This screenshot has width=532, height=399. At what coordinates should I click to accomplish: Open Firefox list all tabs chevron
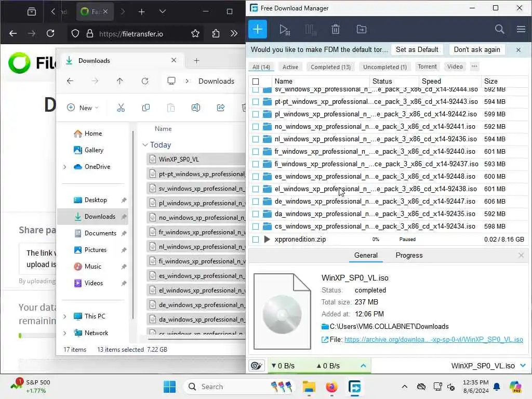(163, 11)
